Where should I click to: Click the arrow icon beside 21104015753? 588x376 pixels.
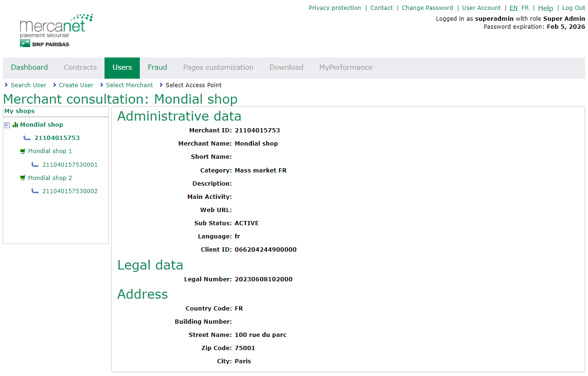(x=27, y=138)
